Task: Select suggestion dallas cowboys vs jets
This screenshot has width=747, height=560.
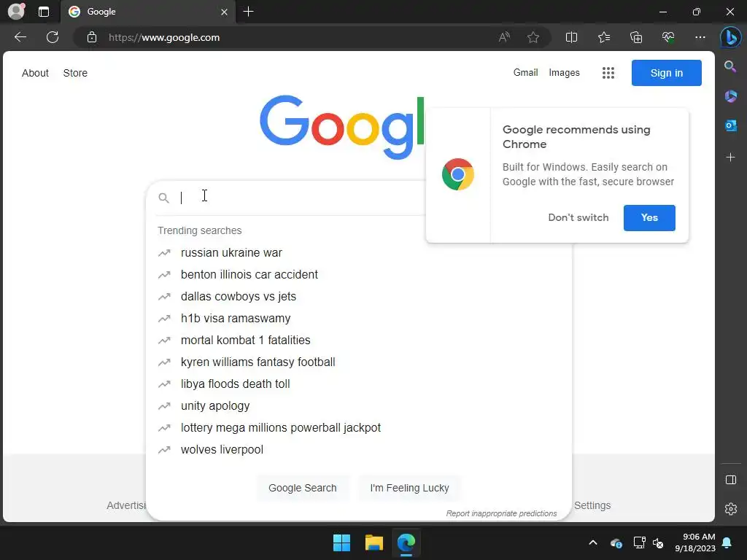Action: pyautogui.click(x=359, y=297)
